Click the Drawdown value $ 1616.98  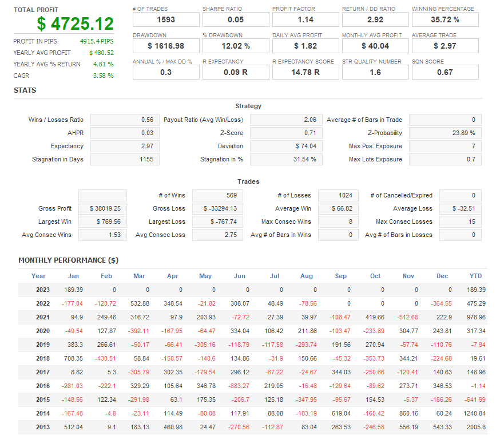click(166, 46)
